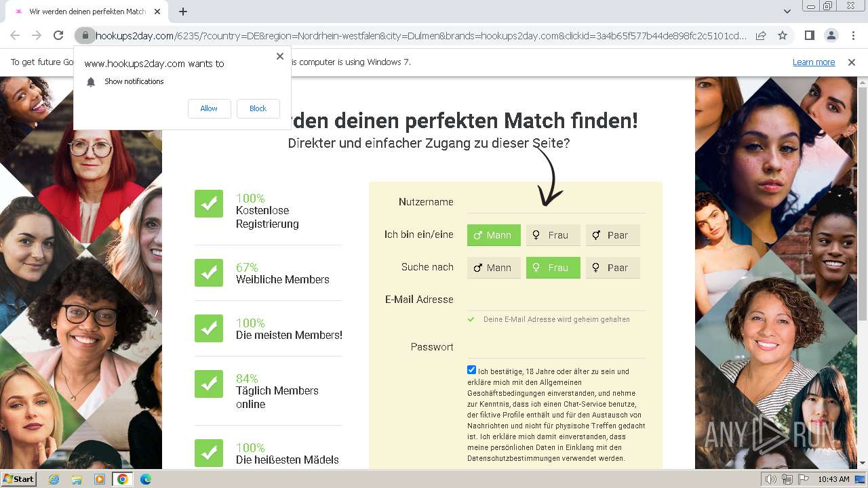Image resolution: width=868 pixels, height=488 pixels.
Task: Switch to Chrome in the taskbar
Action: click(122, 479)
